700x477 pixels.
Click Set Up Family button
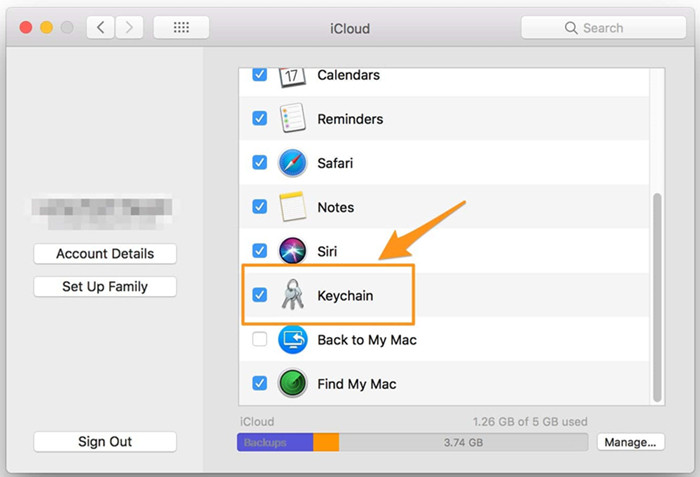(x=105, y=286)
